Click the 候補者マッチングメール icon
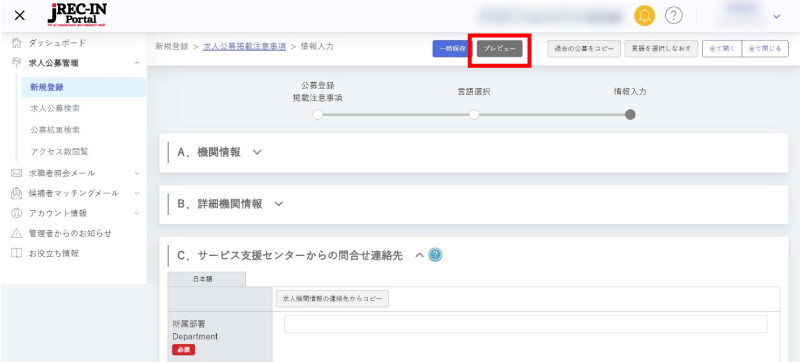The height and width of the screenshot is (362, 800). [16, 193]
